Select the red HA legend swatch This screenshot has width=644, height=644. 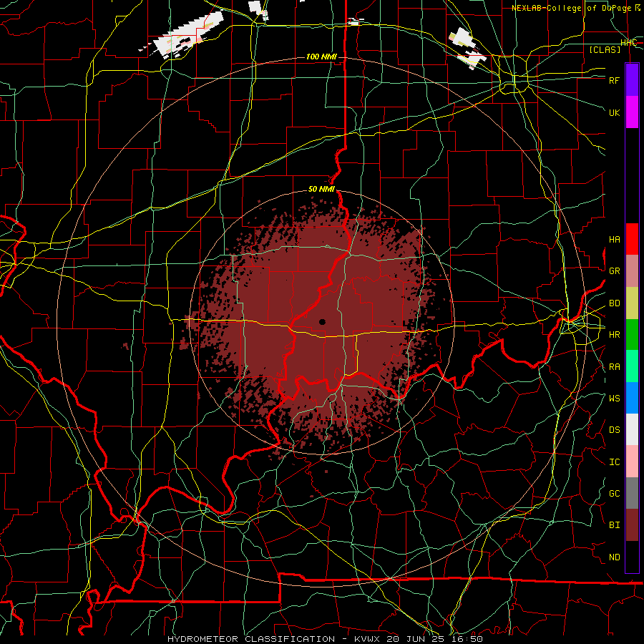click(x=632, y=239)
